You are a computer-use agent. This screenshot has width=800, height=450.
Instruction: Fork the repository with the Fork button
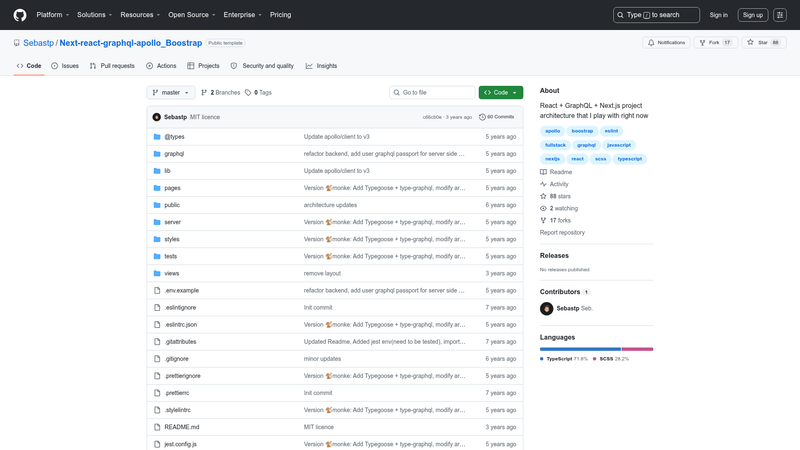[x=715, y=43]
